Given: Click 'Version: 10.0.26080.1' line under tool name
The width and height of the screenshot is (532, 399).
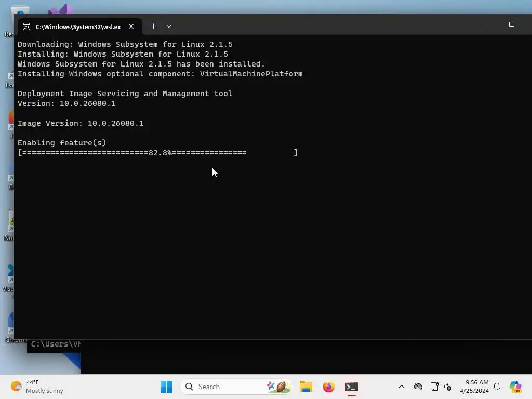Looking at the screenshot, I should point(66,103).
